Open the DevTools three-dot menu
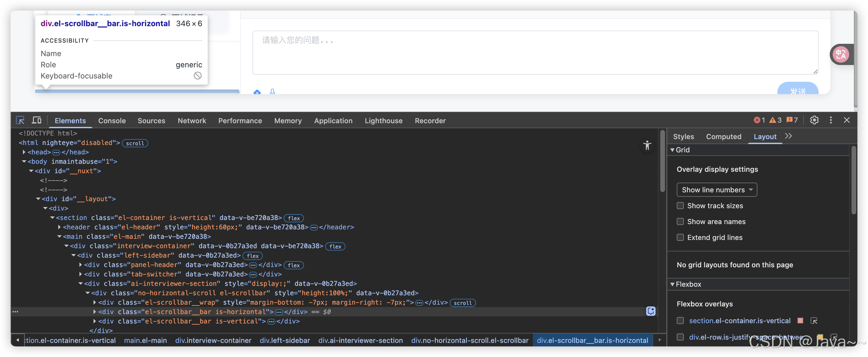Screen dimensions: 868x357 click(x=831, y=120)
